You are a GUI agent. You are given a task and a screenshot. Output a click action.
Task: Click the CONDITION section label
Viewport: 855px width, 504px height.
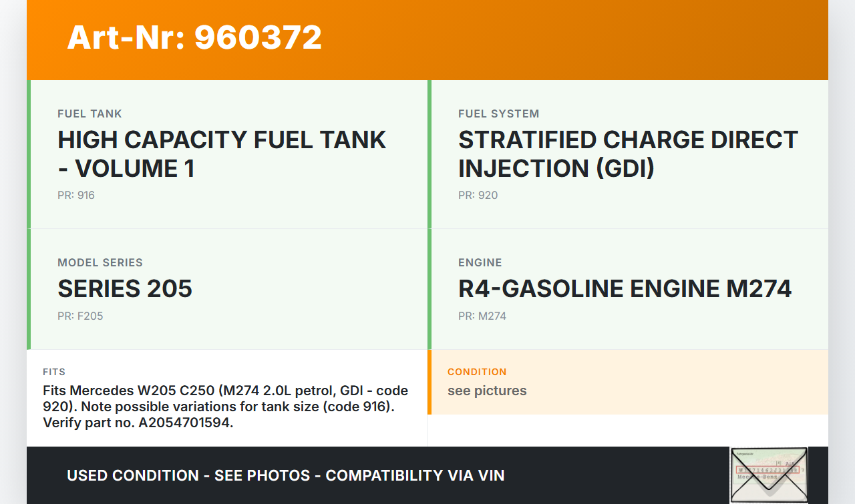477,372
